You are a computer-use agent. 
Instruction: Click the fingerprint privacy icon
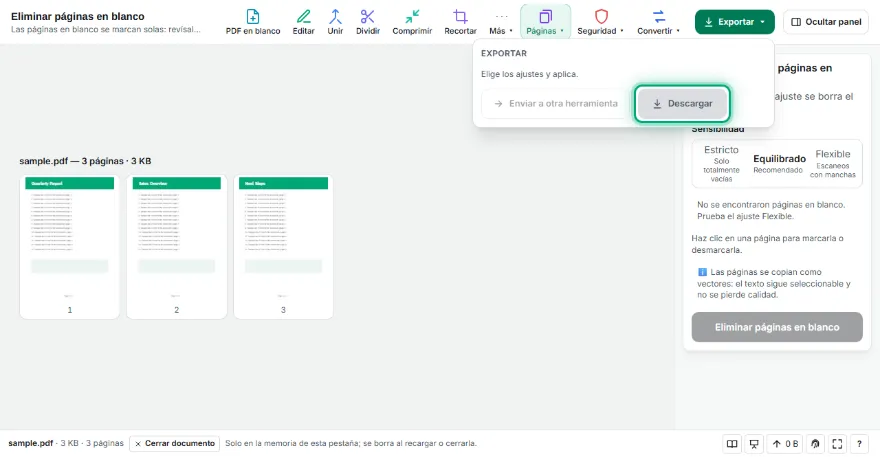point(815,444)
